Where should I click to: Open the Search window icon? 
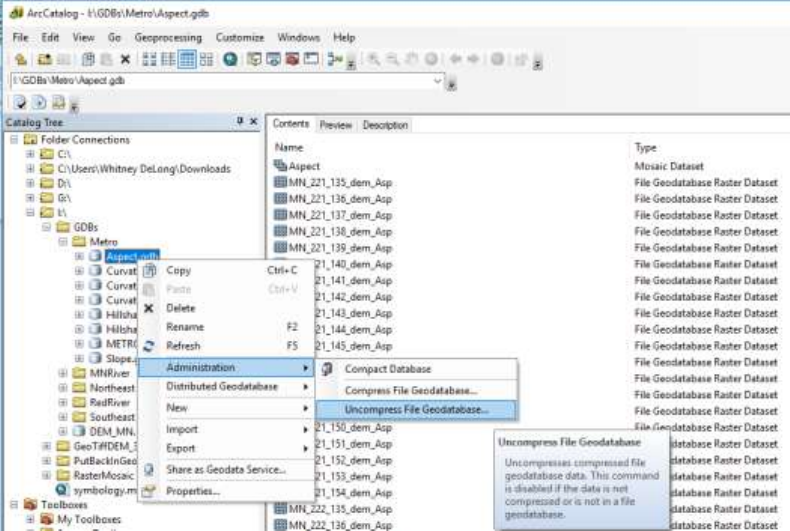click(x=273, y=59)
